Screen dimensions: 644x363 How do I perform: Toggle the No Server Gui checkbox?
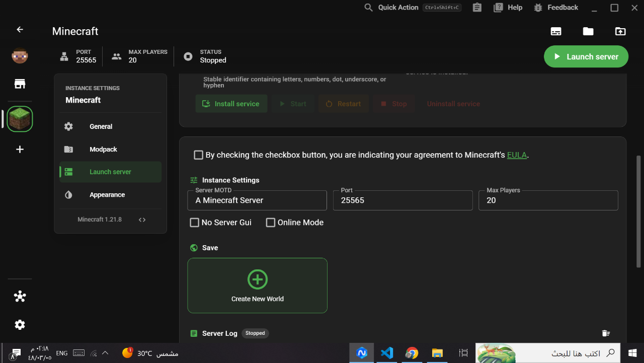(x=194, y=222)
